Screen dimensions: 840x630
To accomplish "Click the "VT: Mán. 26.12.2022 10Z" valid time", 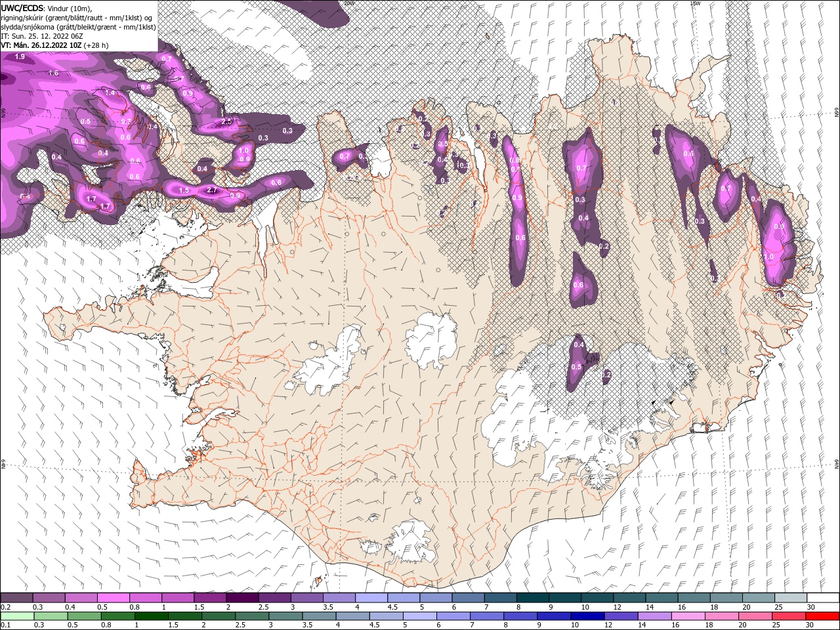I will (41, 45).
